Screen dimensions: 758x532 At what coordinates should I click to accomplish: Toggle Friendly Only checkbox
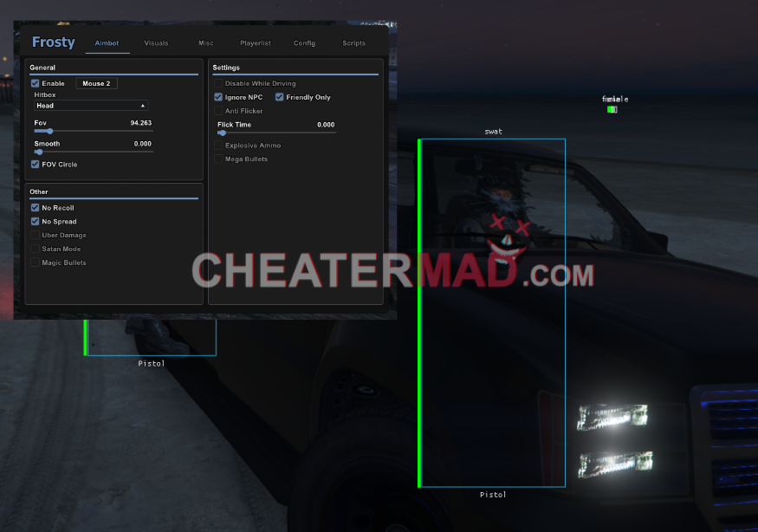[x=280, y=97]
